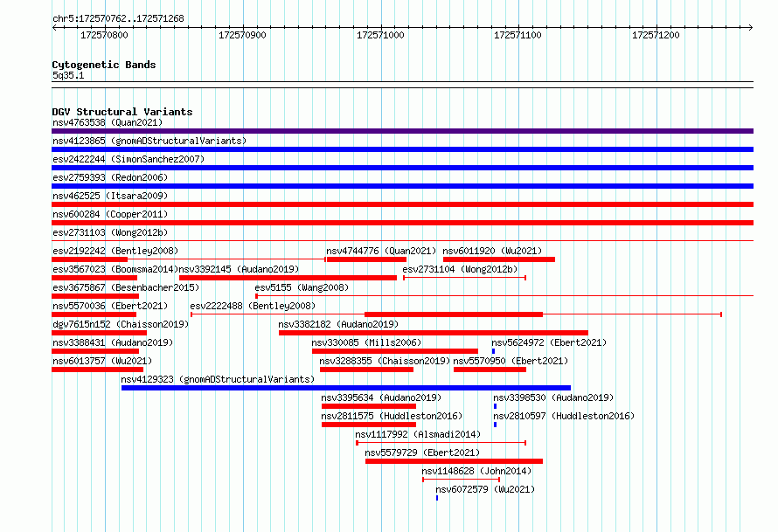Click esv3675867 (Besenbacher2015) label
This screenshot has width=778, height=532.
[x=126, y=287]
